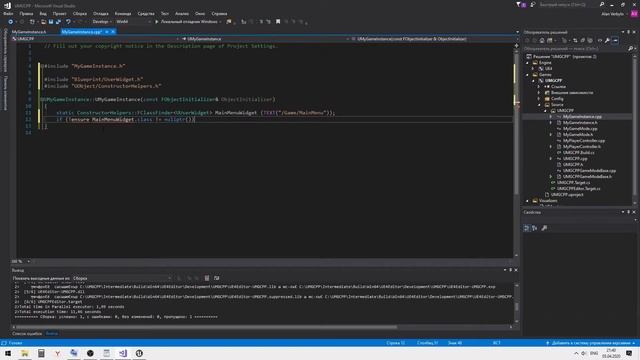The image size is (640, 360).
Task: Collapse the Games folder in Solution Explorer
Action: coord(527,75)
